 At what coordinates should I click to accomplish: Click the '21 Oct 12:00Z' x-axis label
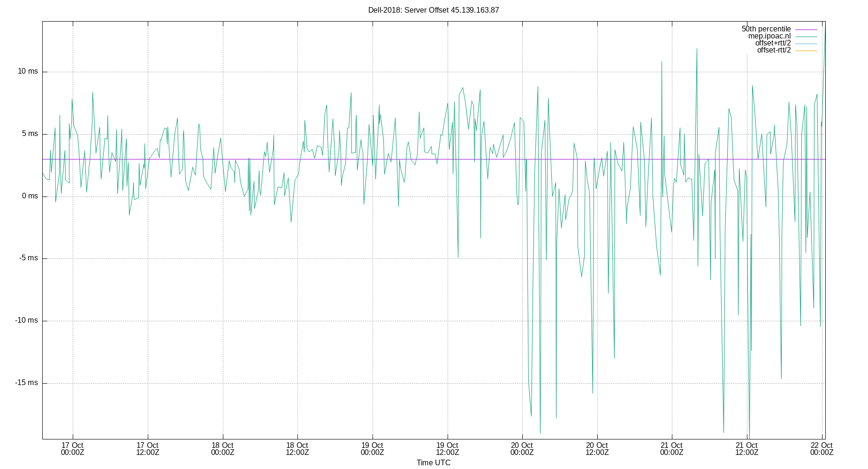click(746, 449)
